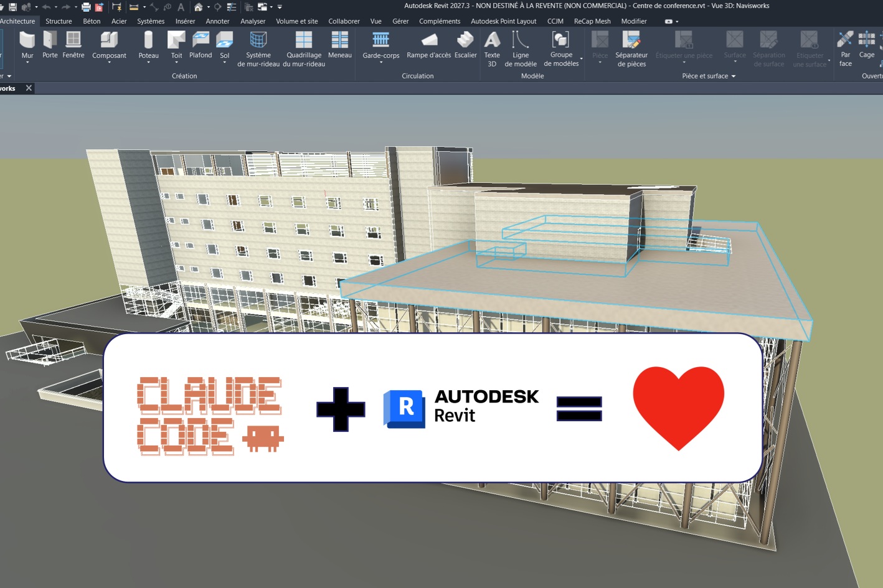Activate the Système de mur-rideau tool

point(258,49)
